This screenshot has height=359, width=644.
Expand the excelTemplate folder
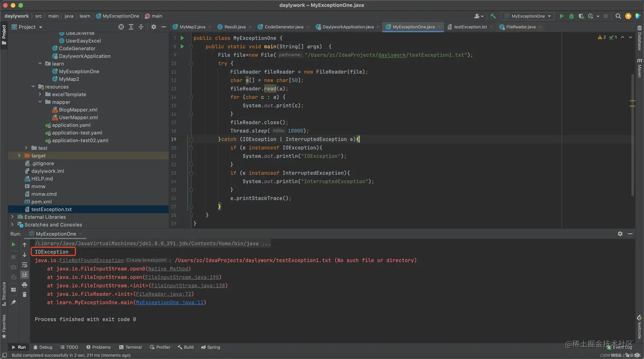pos(40,94)
